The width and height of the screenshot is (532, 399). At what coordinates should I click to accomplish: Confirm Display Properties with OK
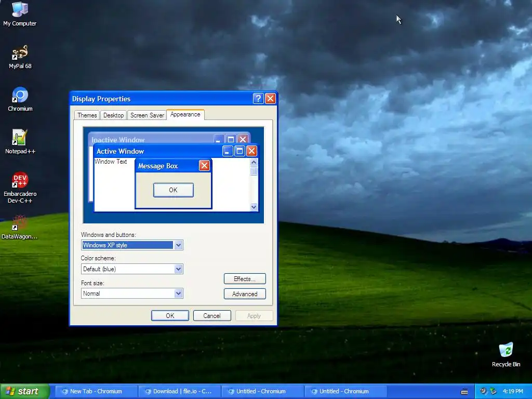point(170,315)
